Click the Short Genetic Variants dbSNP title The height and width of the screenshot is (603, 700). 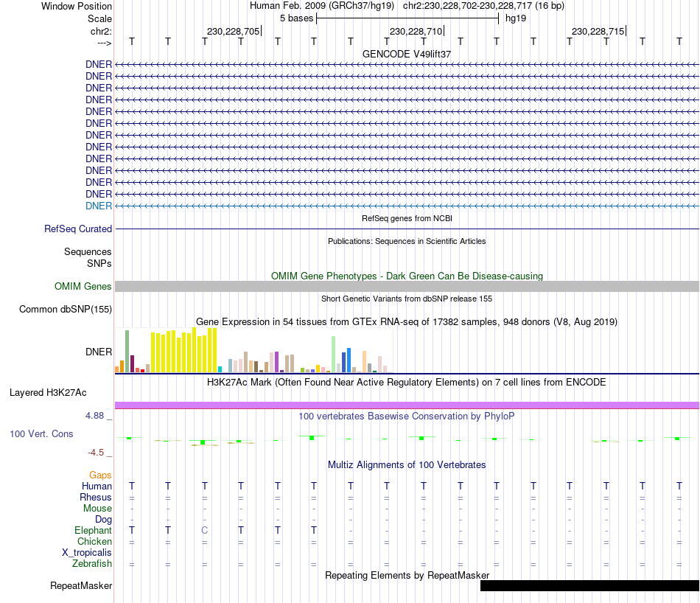pyautogui.click(x=407, y=299)
